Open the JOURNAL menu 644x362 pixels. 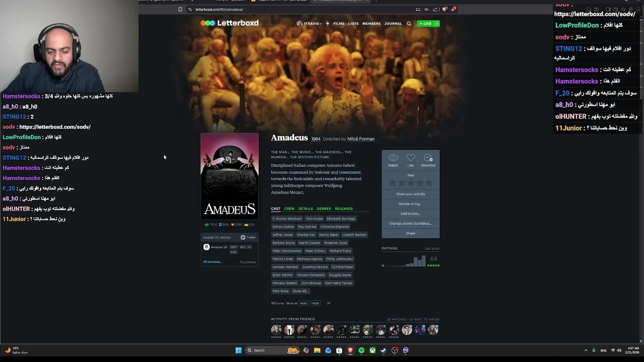393,24
